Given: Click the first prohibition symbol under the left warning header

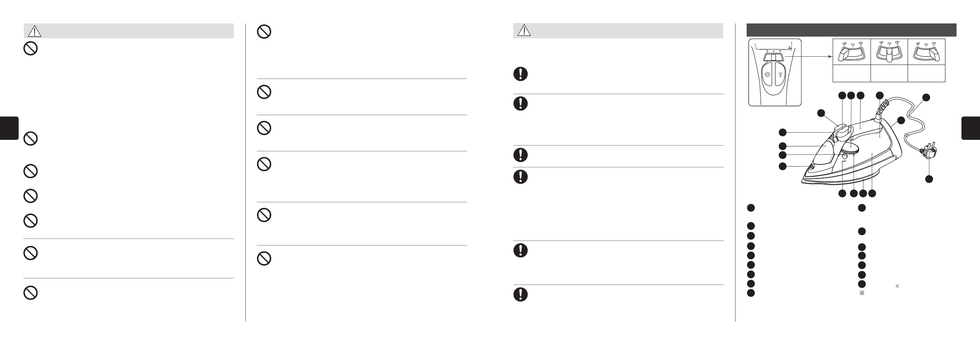Looking at the screenshot, I should point(30,49).
